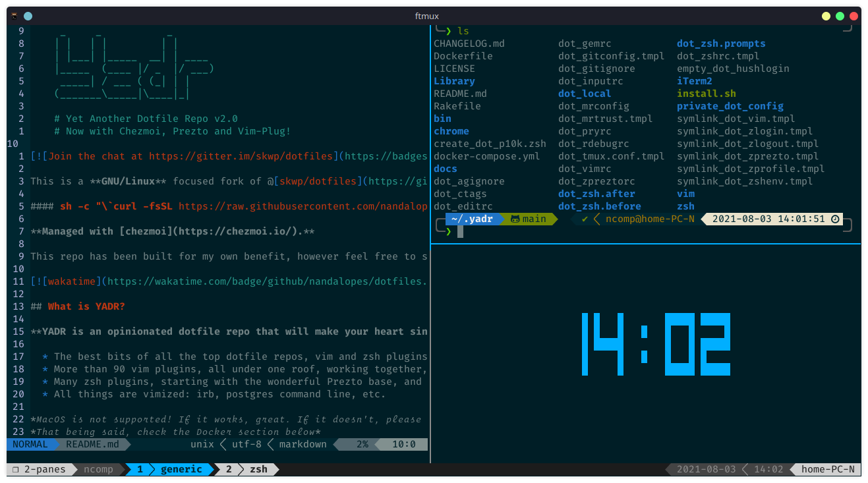Image resolution: width=868 pixels, height=483 pixels.
Task: Click the NORMAL mode indicator in vim
Action: pyautogui.click(x=30, y=444)
